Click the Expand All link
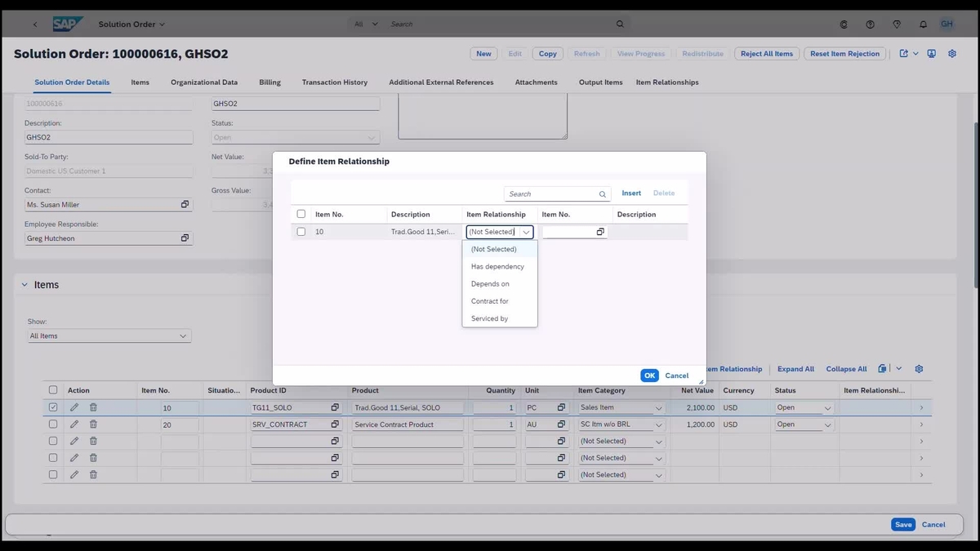Viewport: 980px width, 551px height. [795, 368]
